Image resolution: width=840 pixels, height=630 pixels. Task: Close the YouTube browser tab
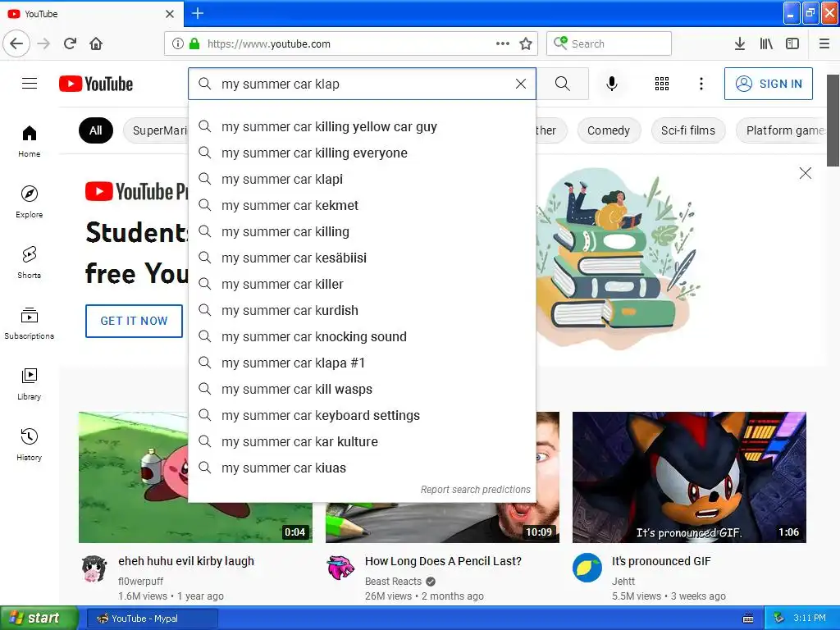click(170, 14)
